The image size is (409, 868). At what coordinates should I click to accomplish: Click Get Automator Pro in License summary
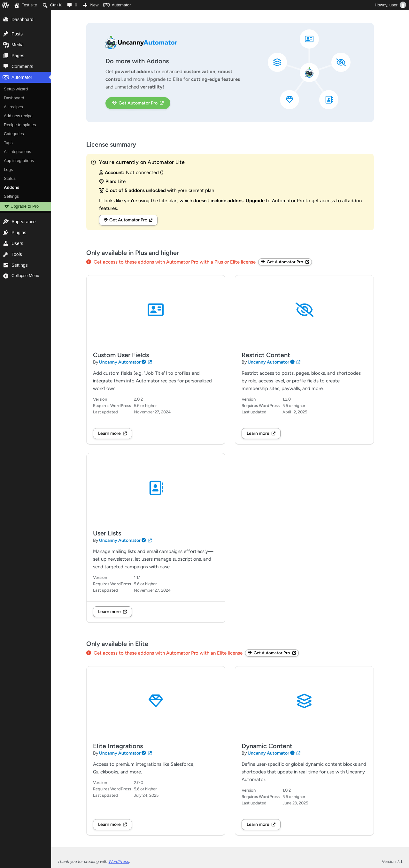pyautogui.click(x=128, y=220)
